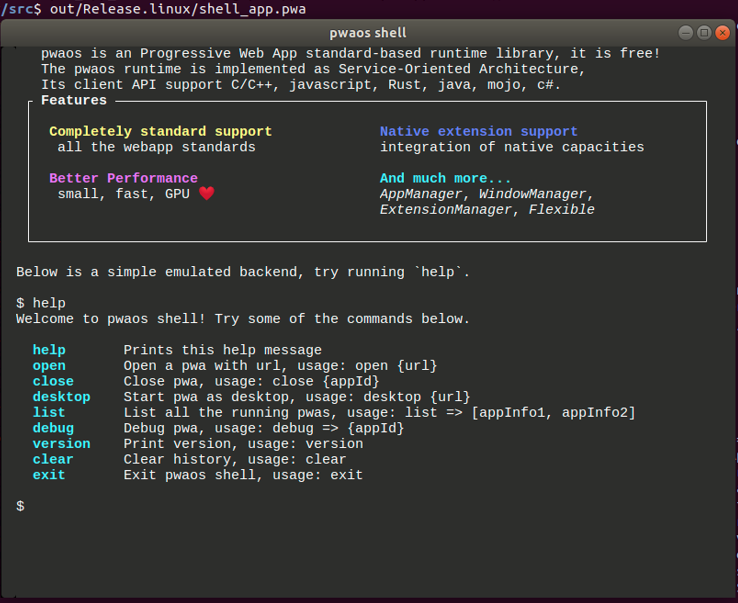738x603 pixels.
Task: Click the 'debug' command name
Action: coord(53,428)
